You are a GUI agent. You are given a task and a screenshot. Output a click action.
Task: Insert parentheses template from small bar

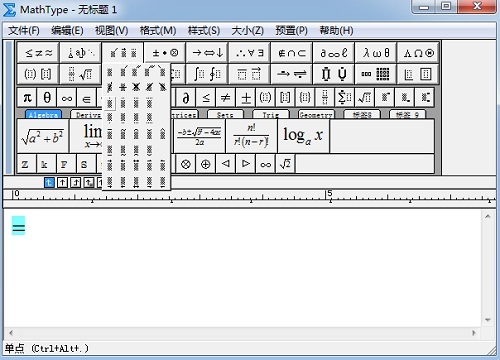(x=266, y=98)
